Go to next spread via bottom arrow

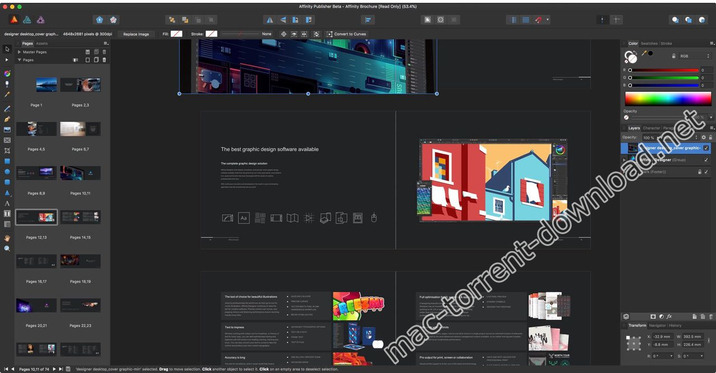tap(54, 369)
